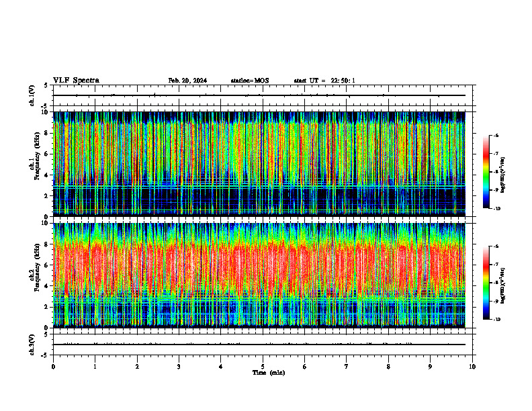
Task: Click the ch.2 spectrogram color scale bar
Action: click(x=486, y=283)
